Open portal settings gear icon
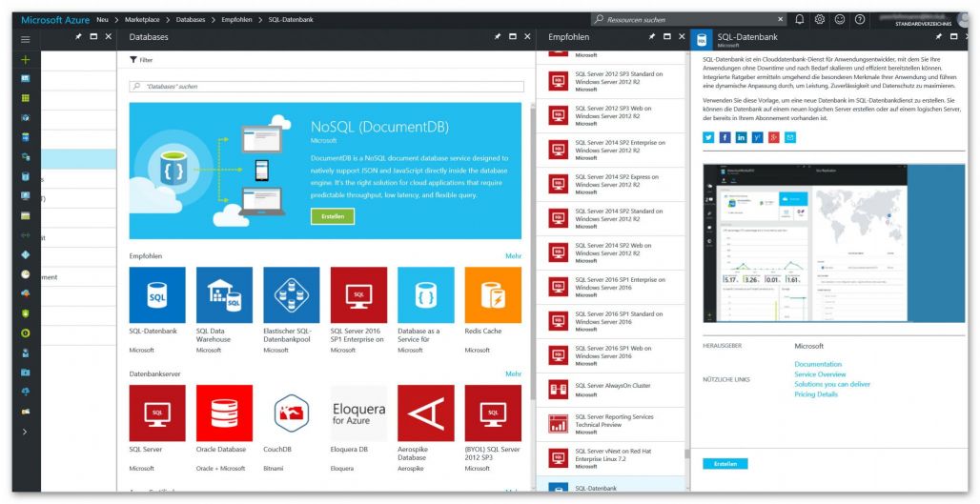 point(819,19)
